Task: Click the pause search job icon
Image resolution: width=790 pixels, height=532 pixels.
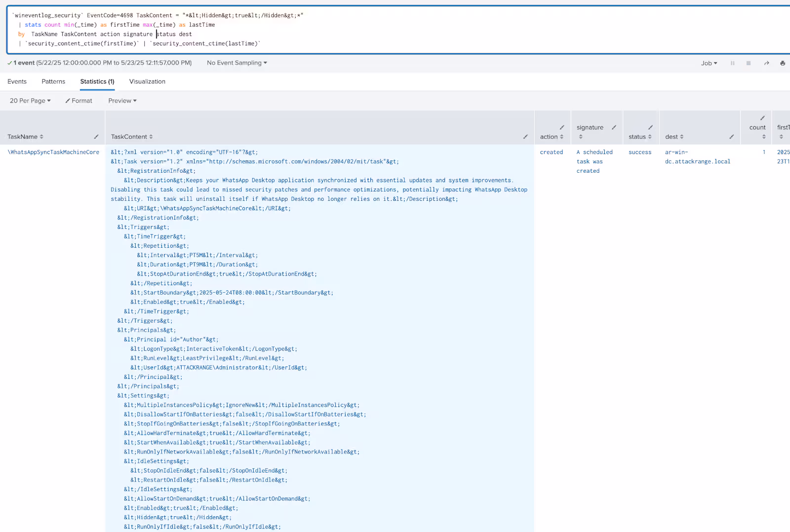Action: 732,63
